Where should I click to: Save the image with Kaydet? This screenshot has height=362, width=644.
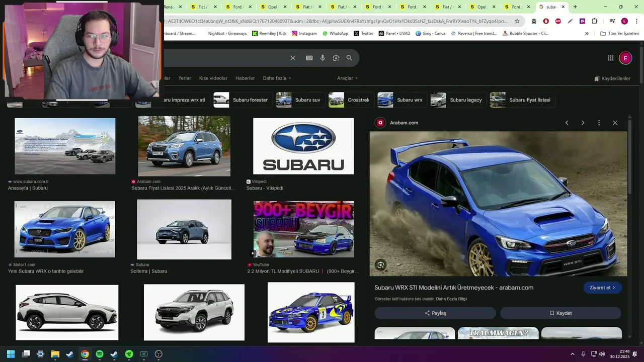click(560, 313)
